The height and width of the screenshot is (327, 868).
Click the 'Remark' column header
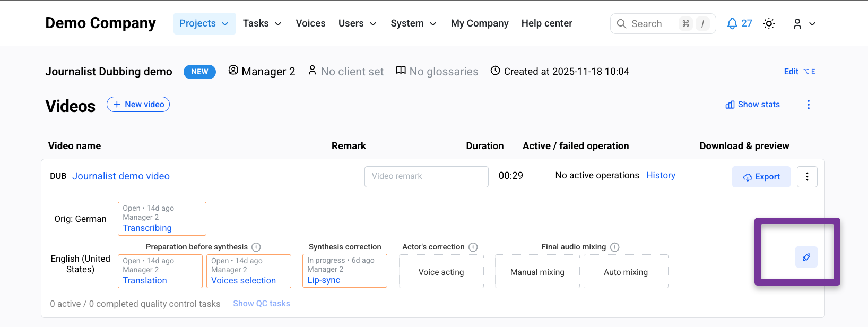pyautogui.click(x=349, y=146)
